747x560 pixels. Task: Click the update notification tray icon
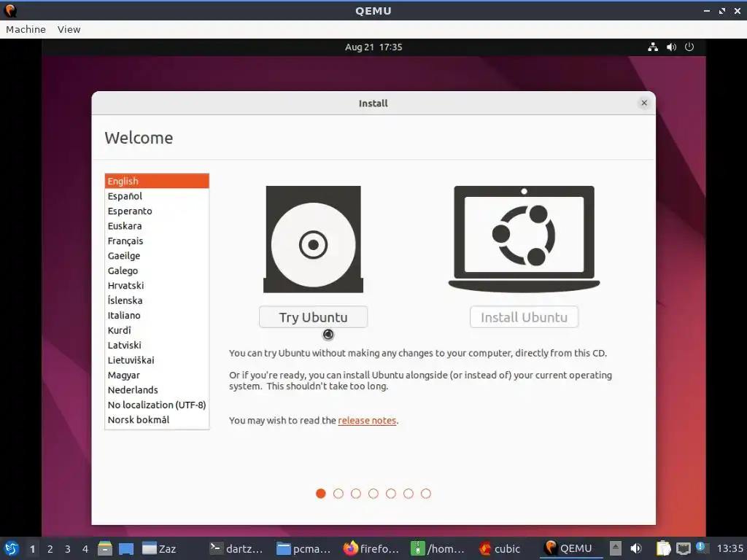[701, 548]
